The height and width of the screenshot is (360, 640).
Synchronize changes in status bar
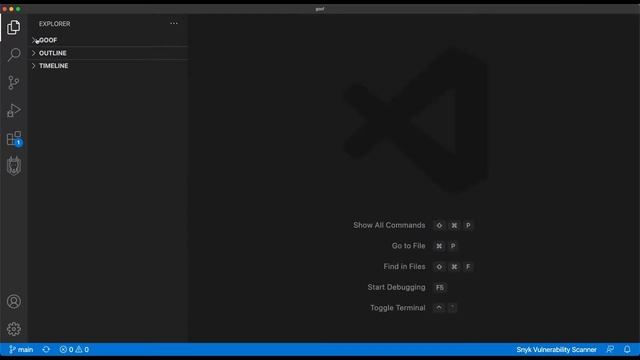pos(46,349)
